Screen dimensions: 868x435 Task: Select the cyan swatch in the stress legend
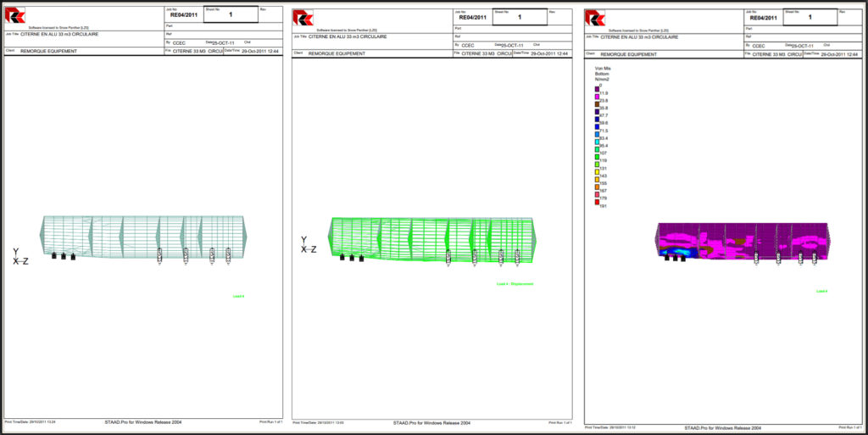point(598,142)
